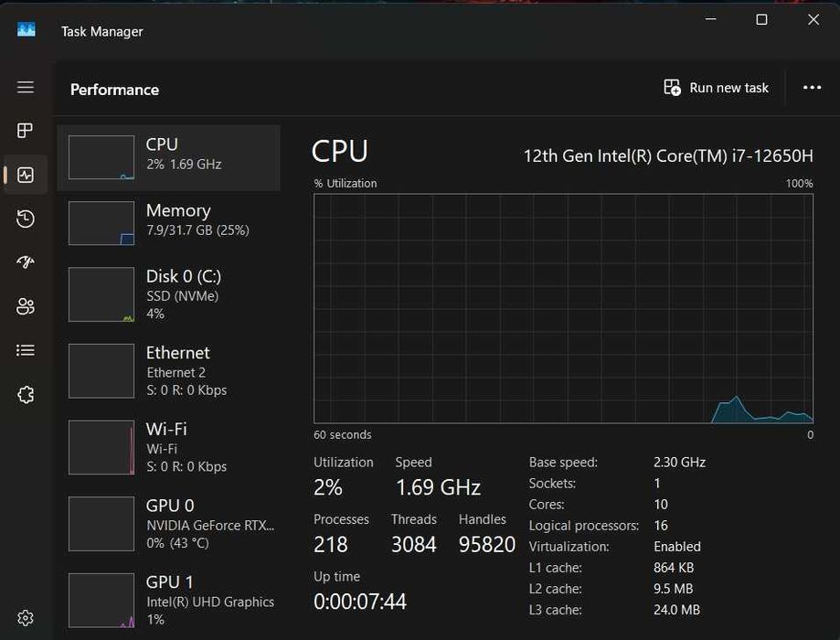The height and width of the screenshot is (640, 840).
Task: Select GPU 1 Intel UHD Graphics entry
Action: [169, 600]
